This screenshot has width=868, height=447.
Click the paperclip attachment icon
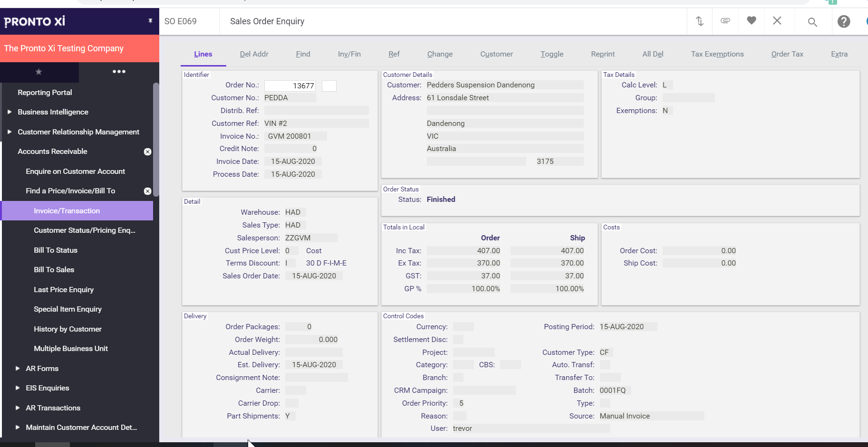tap(725, 20)
